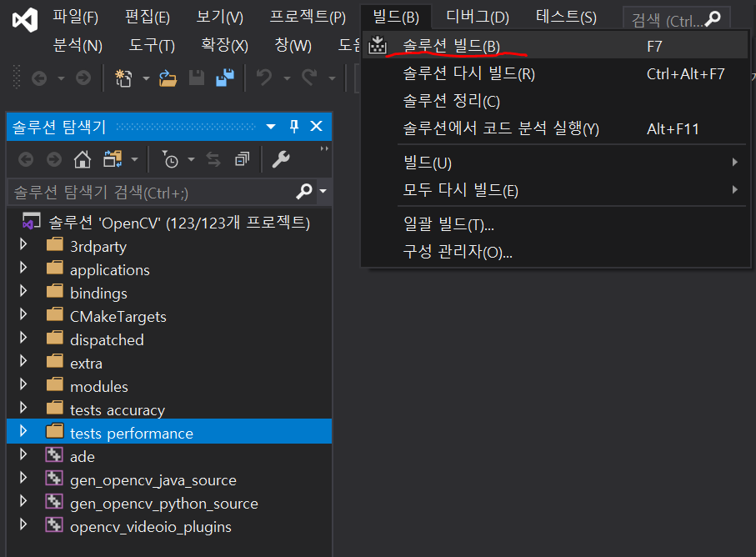
Task: Click the pending changes filter clock icon
Action: coord(170,159)
